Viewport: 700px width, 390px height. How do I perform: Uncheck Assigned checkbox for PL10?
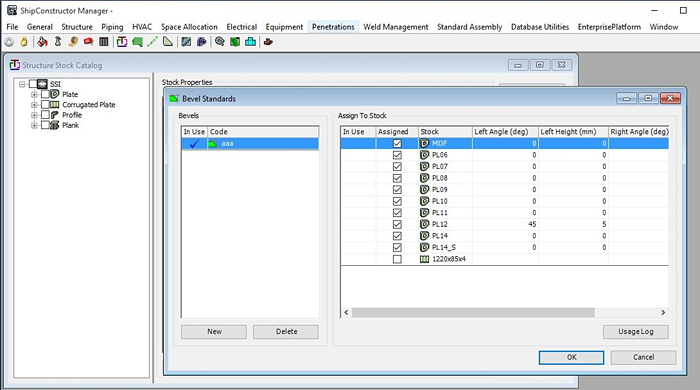tap(397, 201)
